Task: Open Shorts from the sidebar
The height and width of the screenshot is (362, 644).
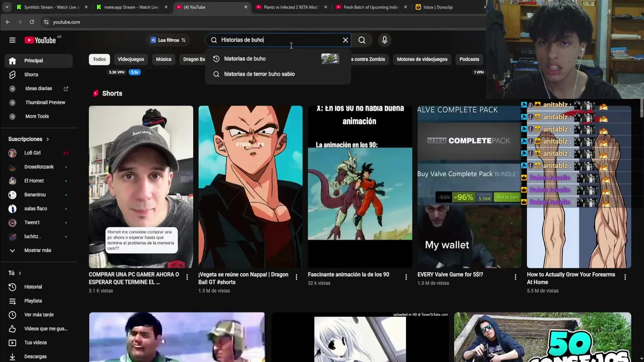Action: 39,74
